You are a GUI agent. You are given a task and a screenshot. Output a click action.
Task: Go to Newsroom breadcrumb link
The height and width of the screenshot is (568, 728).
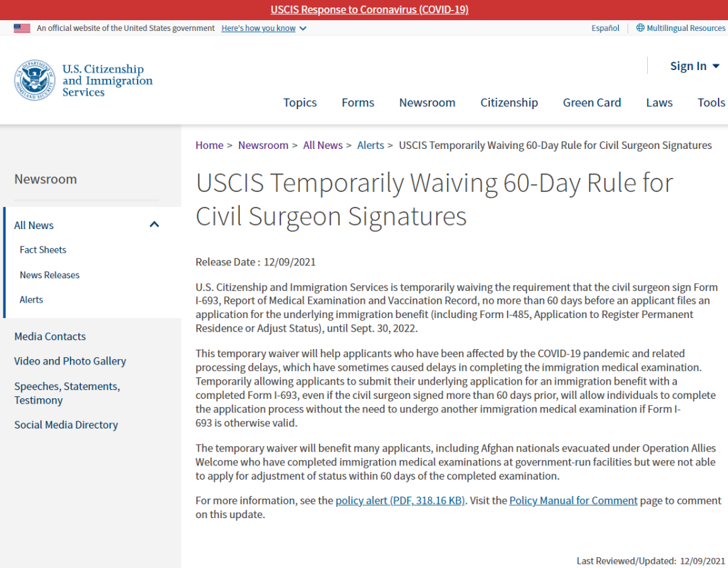point(264,146)
